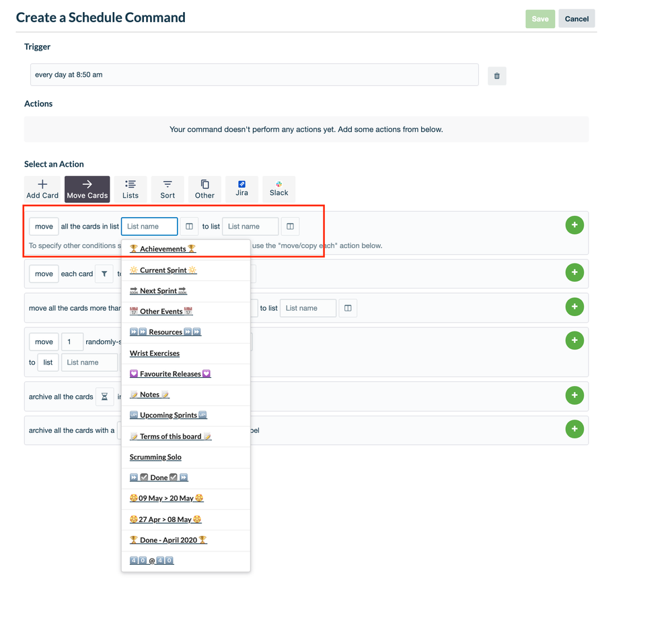Add the archive all cards action

coord(574,395)
